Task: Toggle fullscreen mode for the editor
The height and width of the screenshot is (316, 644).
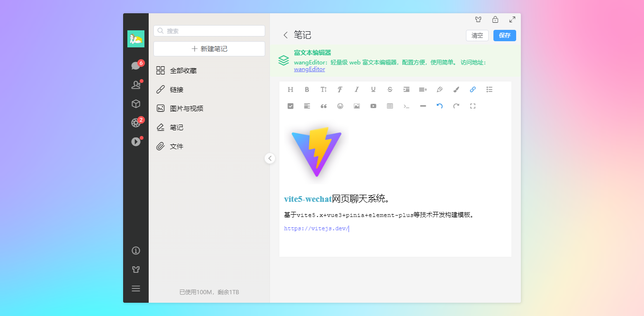Action: [473, 106]
